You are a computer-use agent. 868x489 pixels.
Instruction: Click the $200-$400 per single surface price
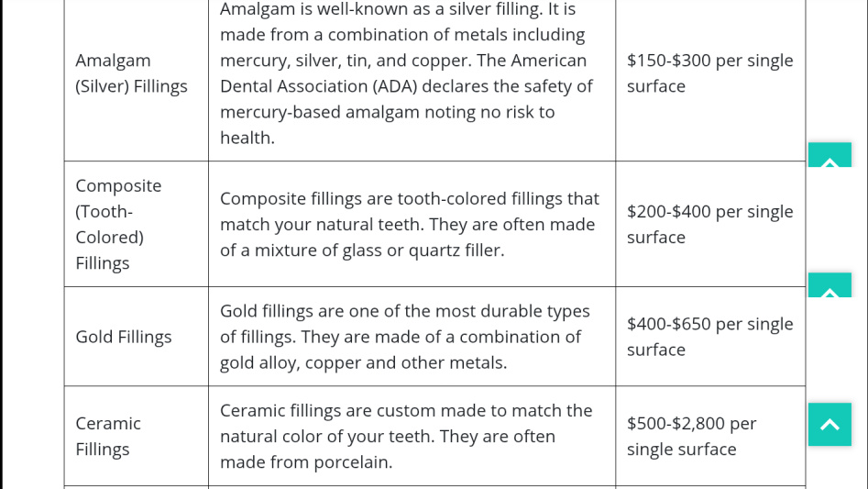click(x=709, y=224)
